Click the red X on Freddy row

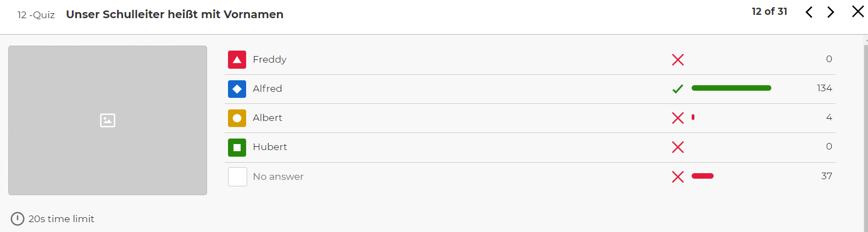pos(678,59)
